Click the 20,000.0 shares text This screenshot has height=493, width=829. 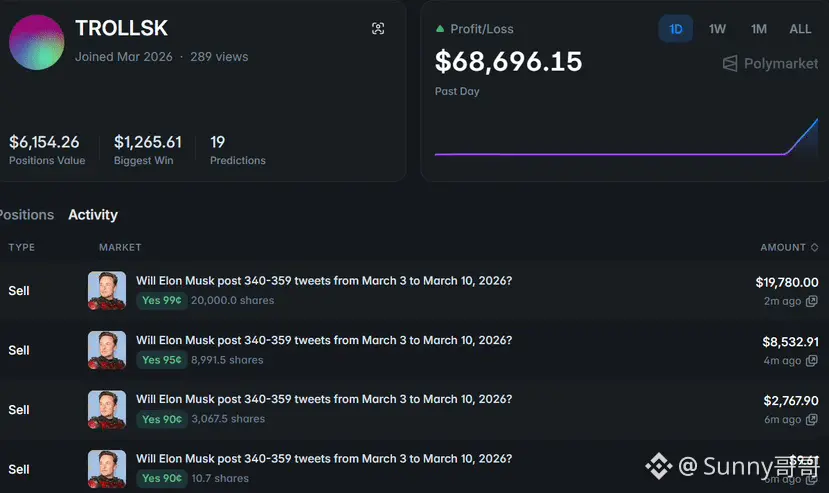(233, 300)
